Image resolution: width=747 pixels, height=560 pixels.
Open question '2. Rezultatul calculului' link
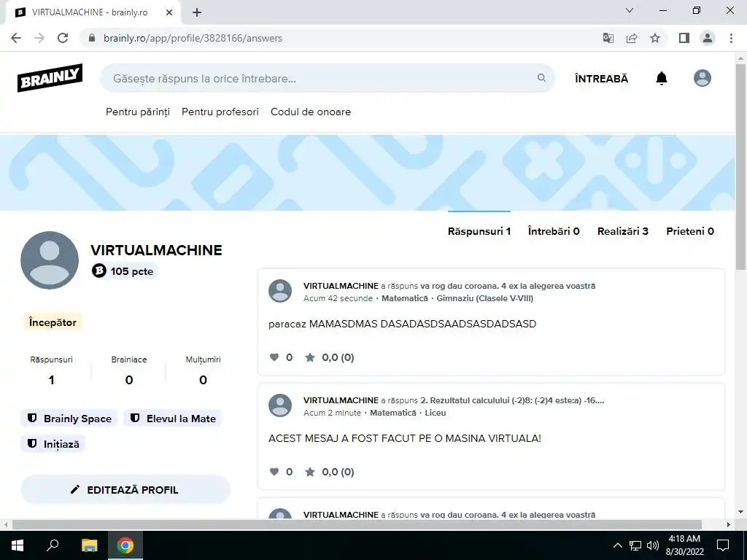point(512,400)
